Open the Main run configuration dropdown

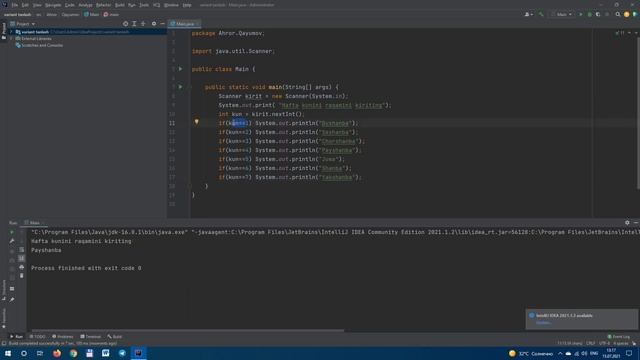click(x=562, y=14)
